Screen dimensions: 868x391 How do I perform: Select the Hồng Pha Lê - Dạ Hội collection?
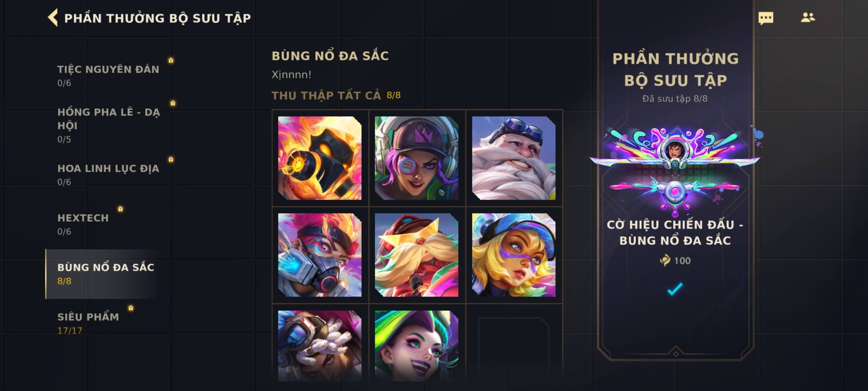[x=108, y=125]
